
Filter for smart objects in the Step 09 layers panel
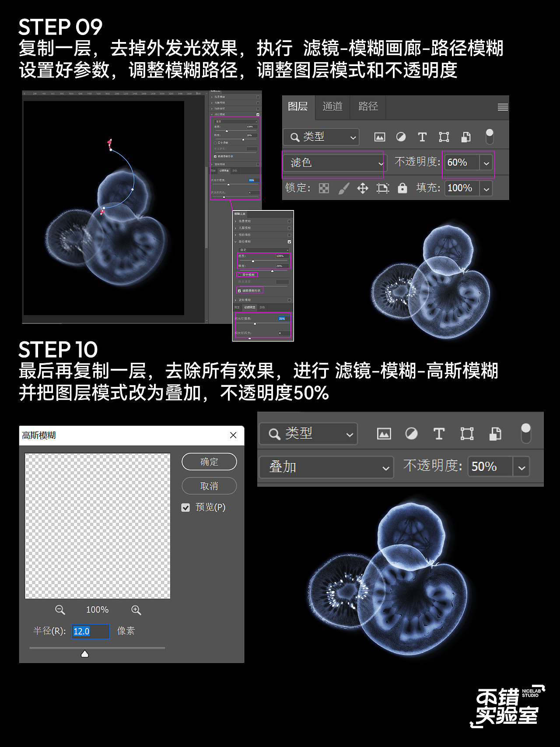click(466, 137)
